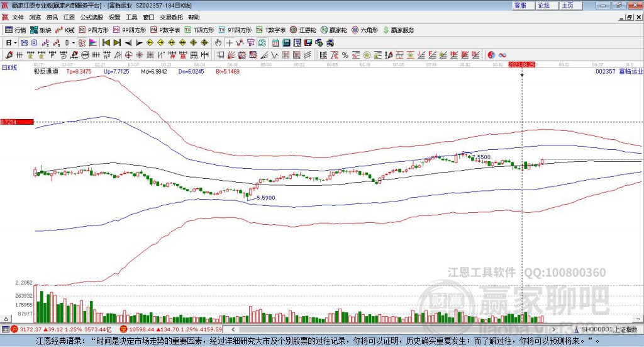Image resolution: width=644 pixels, height=347 pixels.
Task: Switch to the K线 candlestick chart
Action: point(65,30)
